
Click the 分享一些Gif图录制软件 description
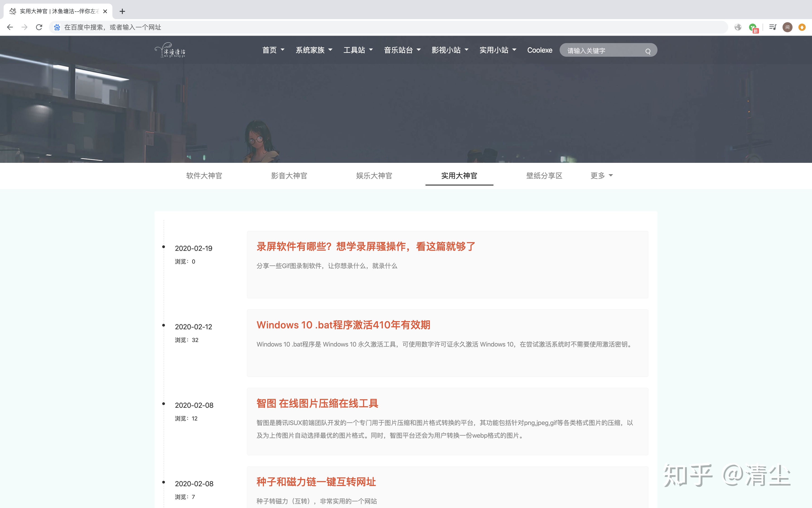tap(327, 266)
